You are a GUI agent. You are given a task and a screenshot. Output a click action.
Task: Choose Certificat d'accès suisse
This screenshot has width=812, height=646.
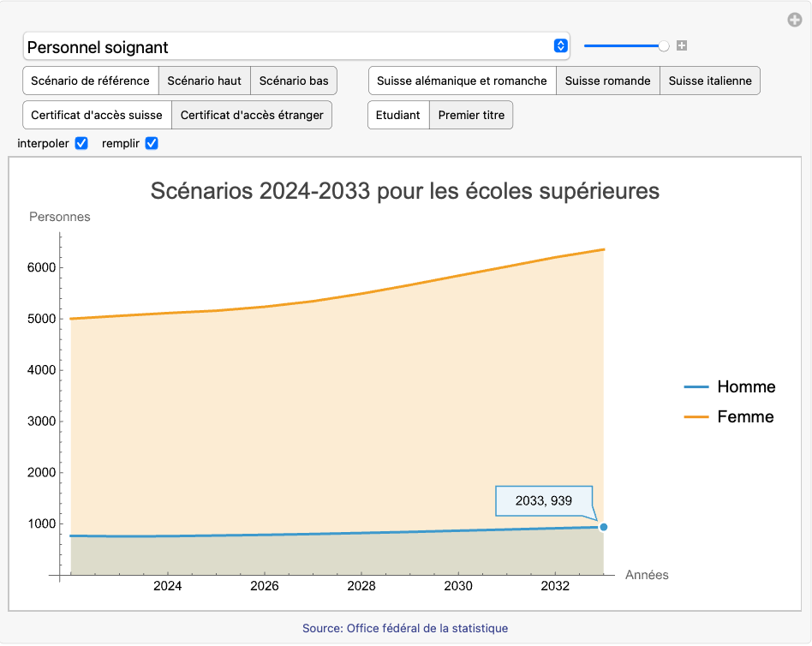(97, 115)
